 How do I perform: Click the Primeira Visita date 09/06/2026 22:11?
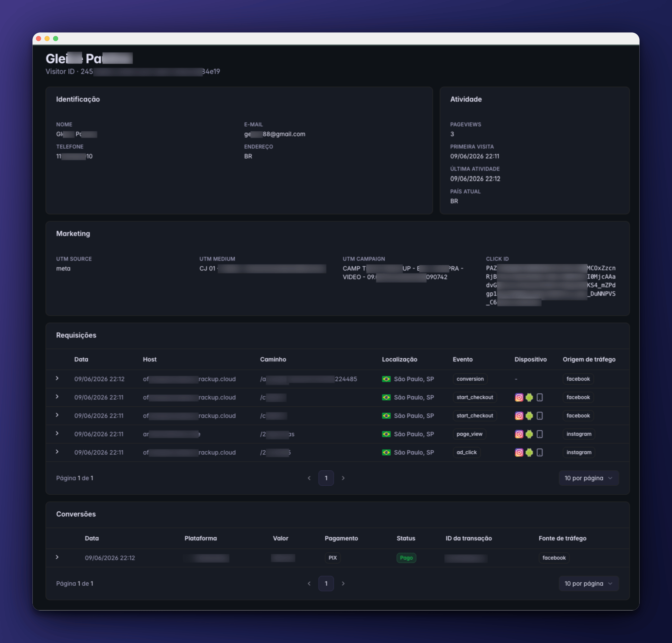pos(474,156)
